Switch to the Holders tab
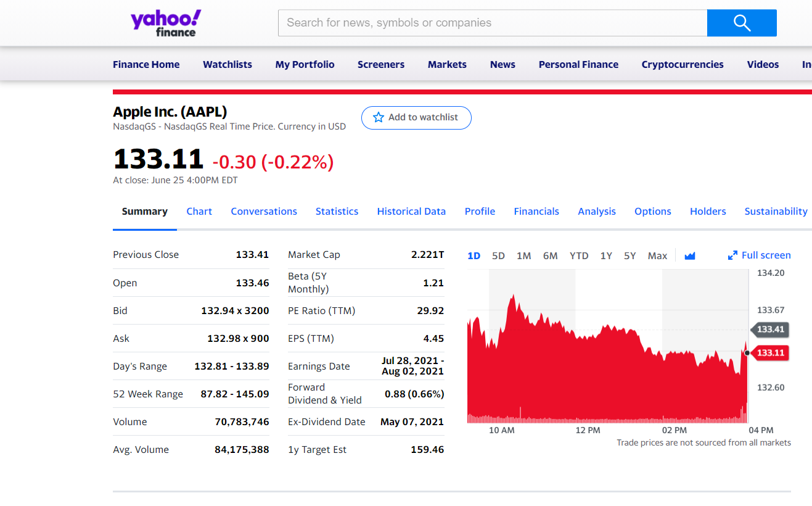812x506 pixels. [x=708, y=211]
